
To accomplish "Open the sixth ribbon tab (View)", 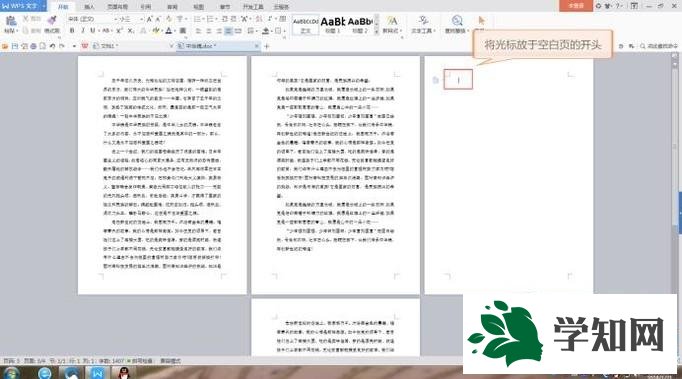I will [x=198, y=7].
